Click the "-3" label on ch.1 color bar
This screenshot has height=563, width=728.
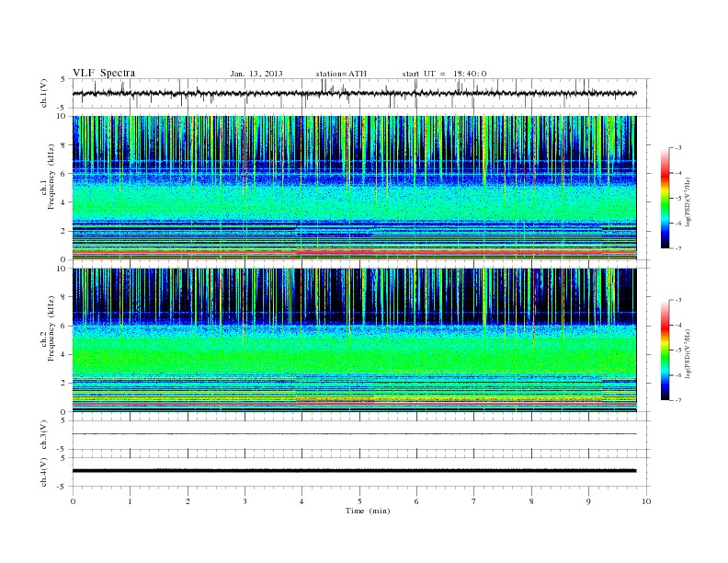677,148
